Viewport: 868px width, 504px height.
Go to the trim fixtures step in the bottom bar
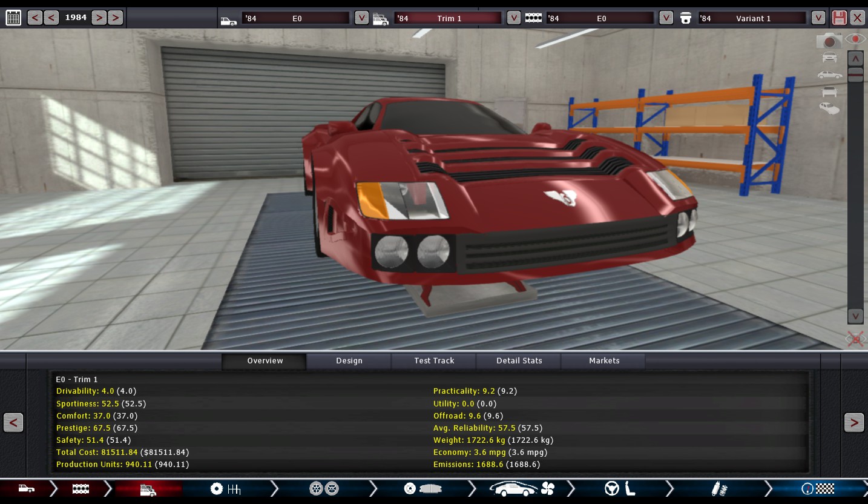(x=148, y=489)
